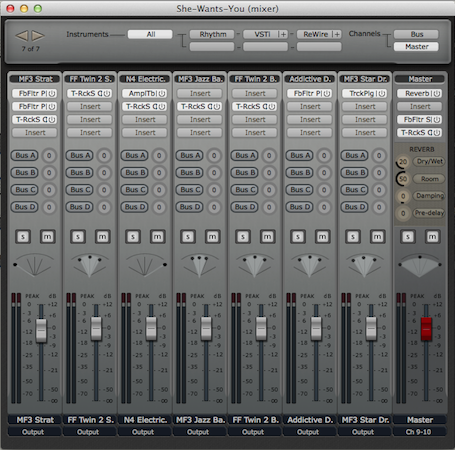Click the MF3 Strat pan control
The width and height of the screenshot is (455, 450).
coord(35,265)
